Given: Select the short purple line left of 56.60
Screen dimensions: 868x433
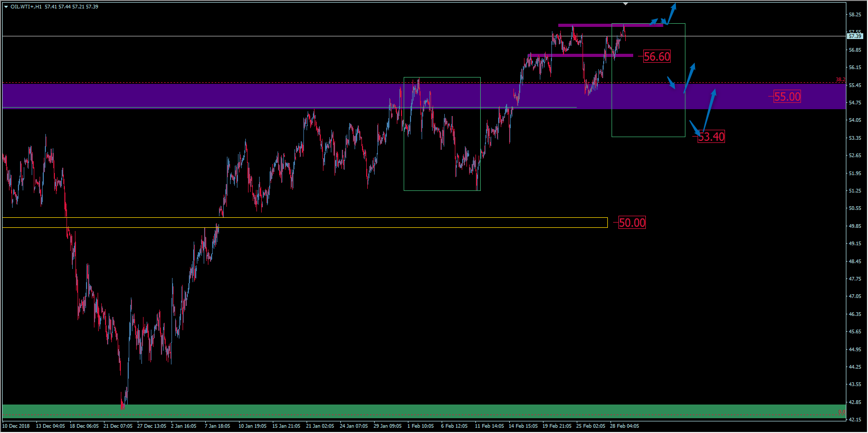Looking at the screenshot, I should coord(581,55).
